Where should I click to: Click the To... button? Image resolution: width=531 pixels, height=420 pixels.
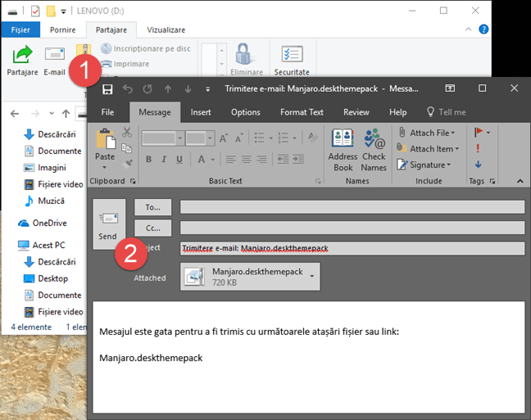point(152,207)
